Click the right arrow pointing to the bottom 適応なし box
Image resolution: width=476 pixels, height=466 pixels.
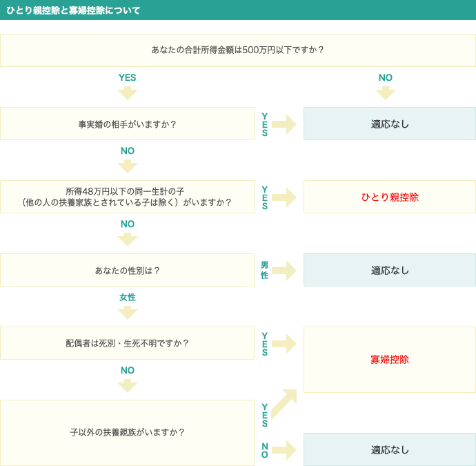tap(284, 450)
